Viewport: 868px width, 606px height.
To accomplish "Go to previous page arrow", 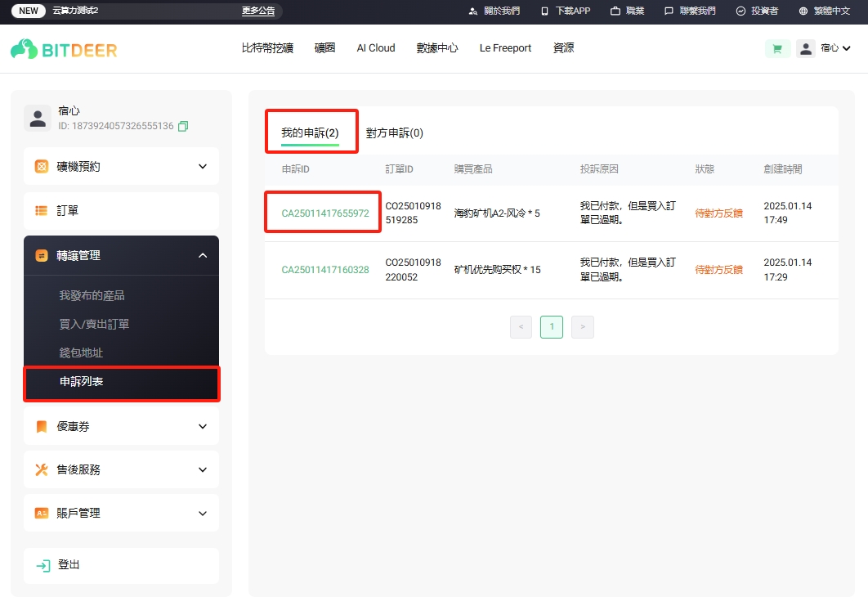I will point(521,327).
